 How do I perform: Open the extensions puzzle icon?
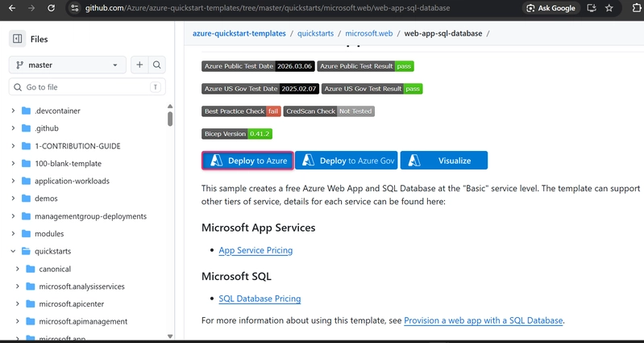638,8
